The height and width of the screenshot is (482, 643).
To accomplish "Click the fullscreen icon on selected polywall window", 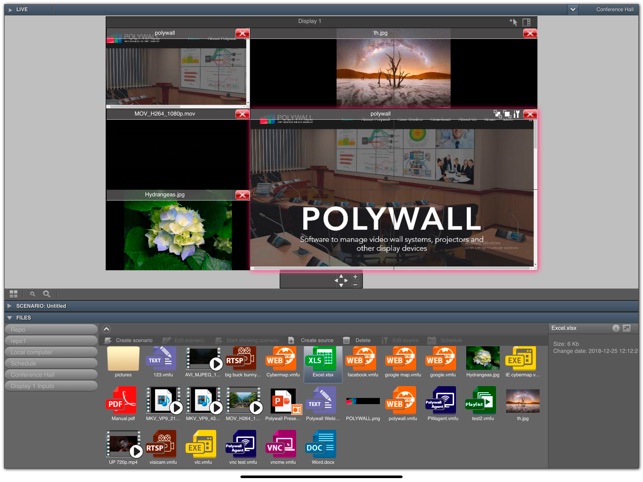I will tap(507, 114).
